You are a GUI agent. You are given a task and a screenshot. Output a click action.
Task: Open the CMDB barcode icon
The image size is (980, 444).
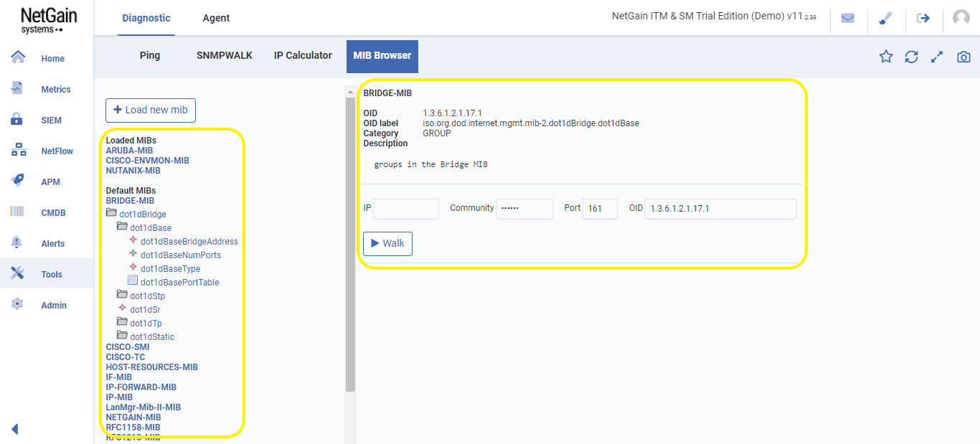coord(18,212)
